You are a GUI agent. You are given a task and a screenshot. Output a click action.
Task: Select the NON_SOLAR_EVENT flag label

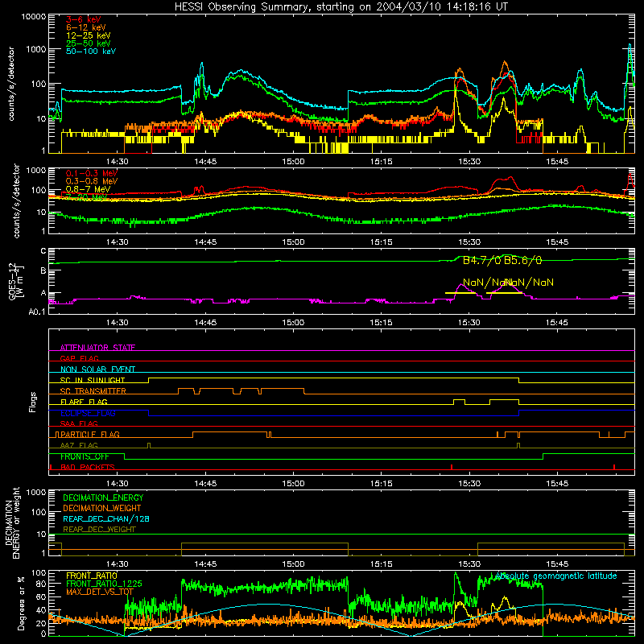tap(97, 369)
